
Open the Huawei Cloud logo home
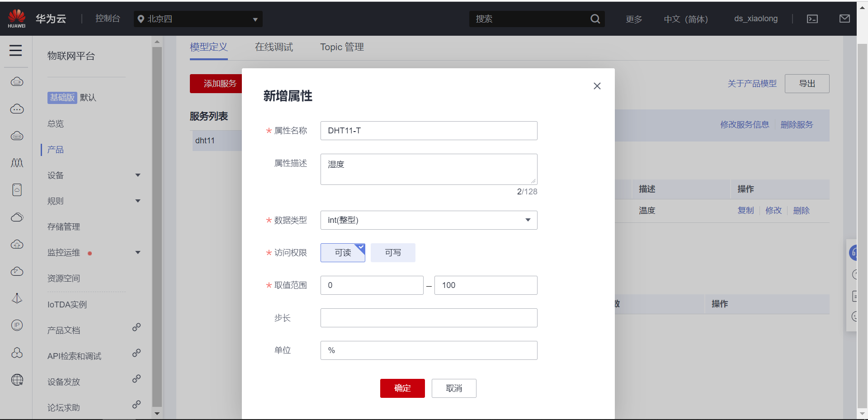point(17,19)
